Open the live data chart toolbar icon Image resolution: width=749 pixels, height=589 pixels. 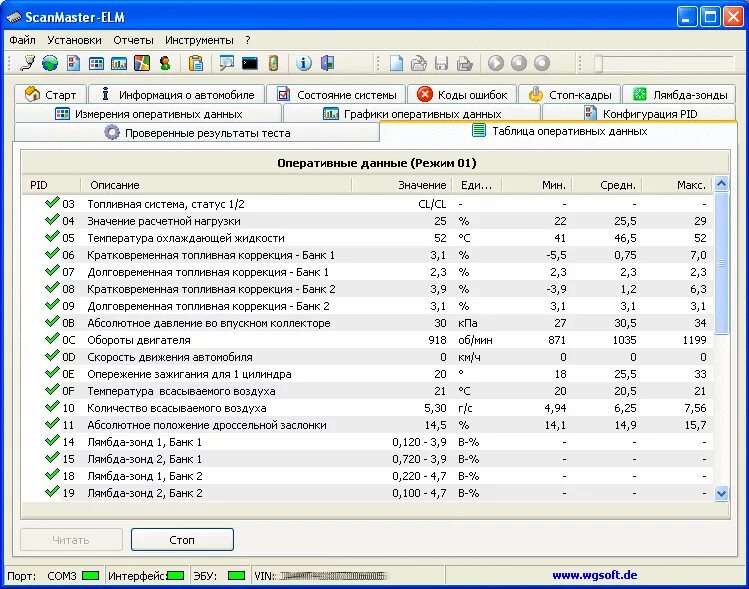pos(119,63)
